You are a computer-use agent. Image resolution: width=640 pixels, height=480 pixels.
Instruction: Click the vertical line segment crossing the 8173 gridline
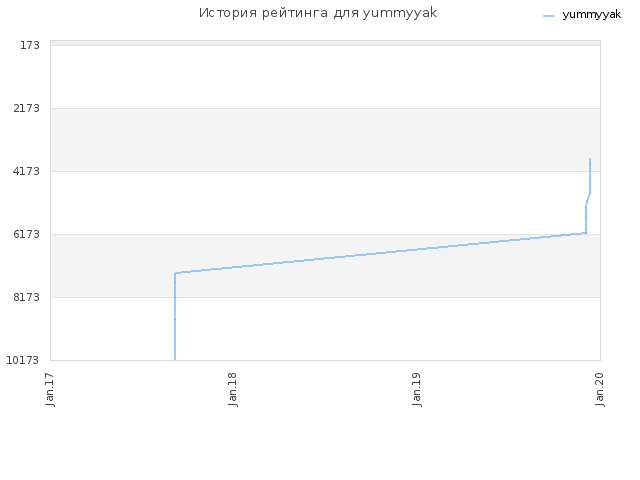click(175, 298)
